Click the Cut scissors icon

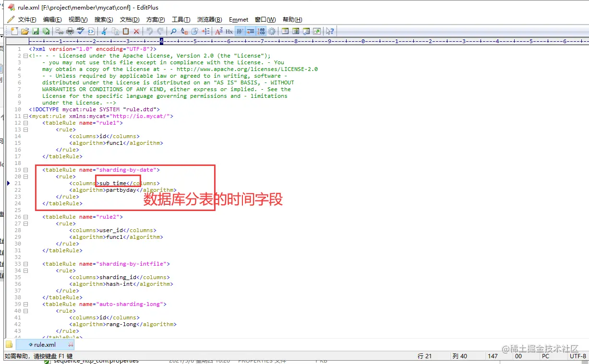104,31
